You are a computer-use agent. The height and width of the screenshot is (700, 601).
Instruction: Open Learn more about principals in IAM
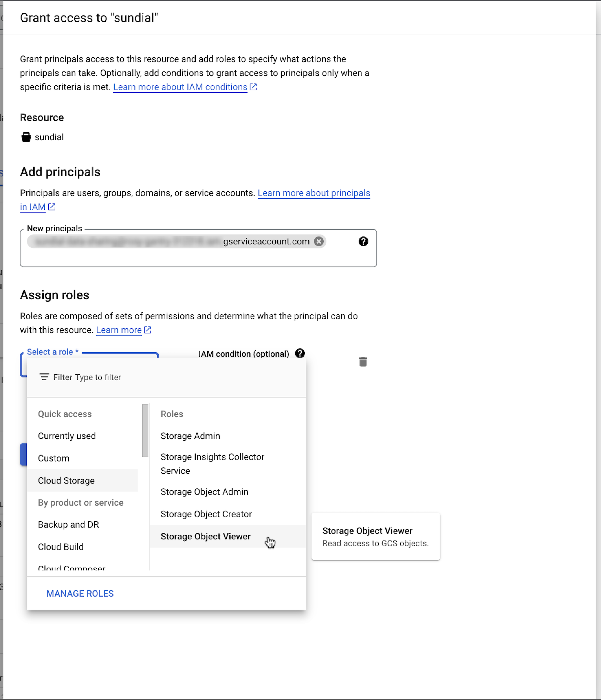point(314,193)
